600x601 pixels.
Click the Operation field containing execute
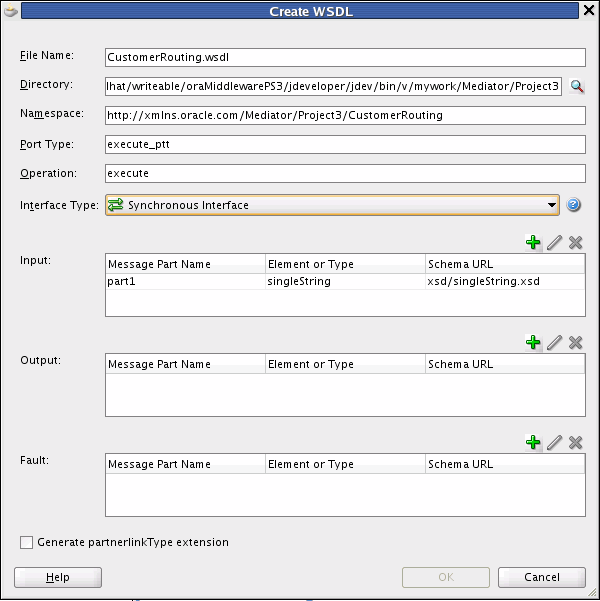coord(345,173)
